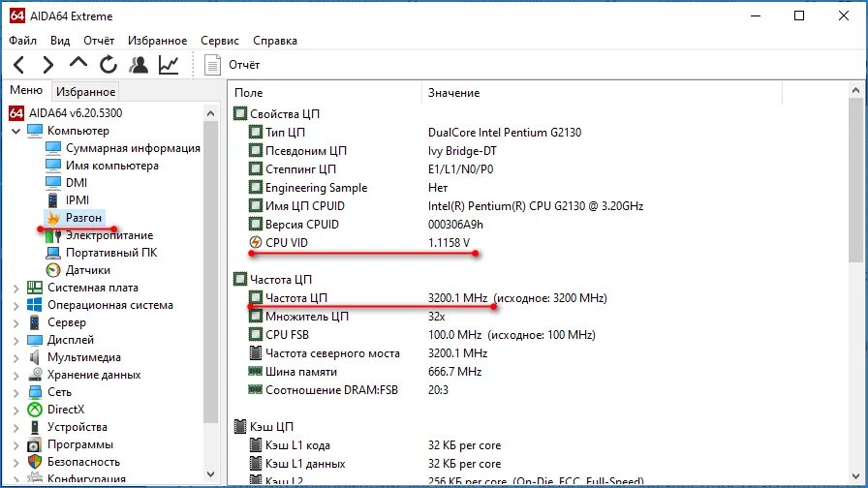
Task: Collapse the Компьютер tree branch
Action: pos(16,131)
